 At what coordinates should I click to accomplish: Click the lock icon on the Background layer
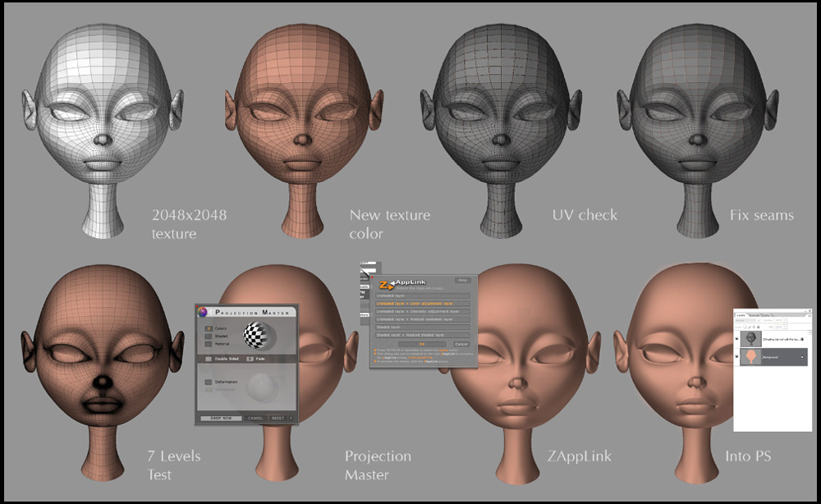click(x=801, y=358)
